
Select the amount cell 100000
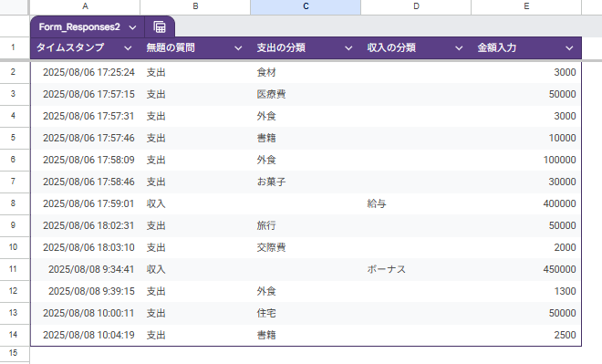coord(526,160)
